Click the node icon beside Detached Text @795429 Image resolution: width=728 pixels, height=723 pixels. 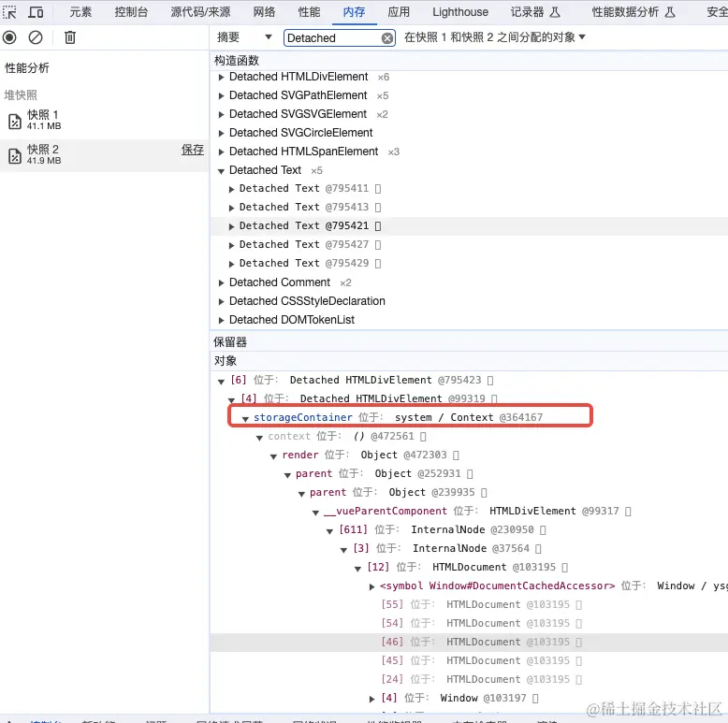click(378, 264)
